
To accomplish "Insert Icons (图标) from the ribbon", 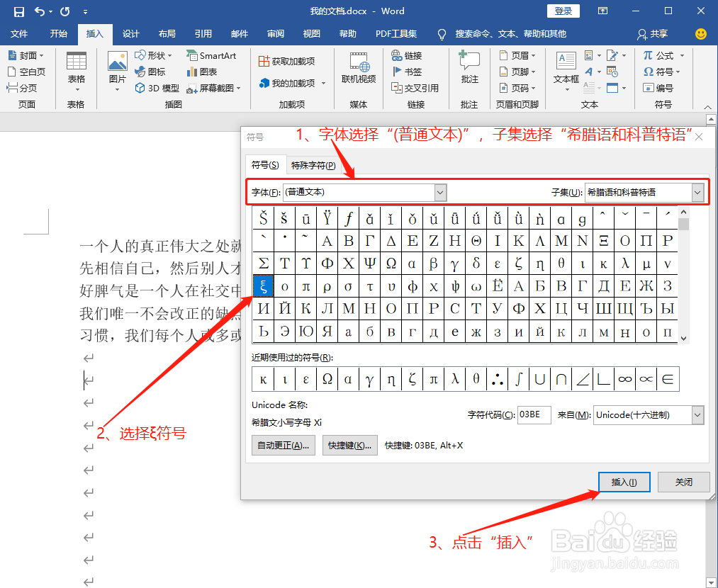I will click(x=150, y=72).
